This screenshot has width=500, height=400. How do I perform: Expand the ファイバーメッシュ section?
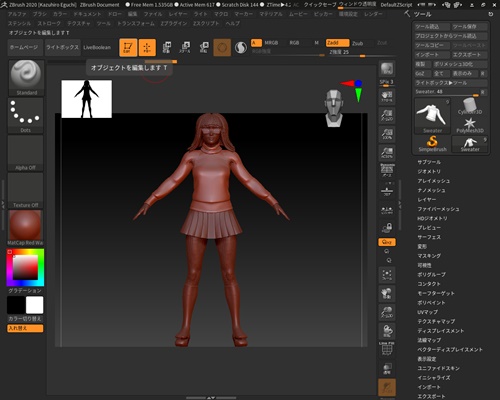point(438,209)
